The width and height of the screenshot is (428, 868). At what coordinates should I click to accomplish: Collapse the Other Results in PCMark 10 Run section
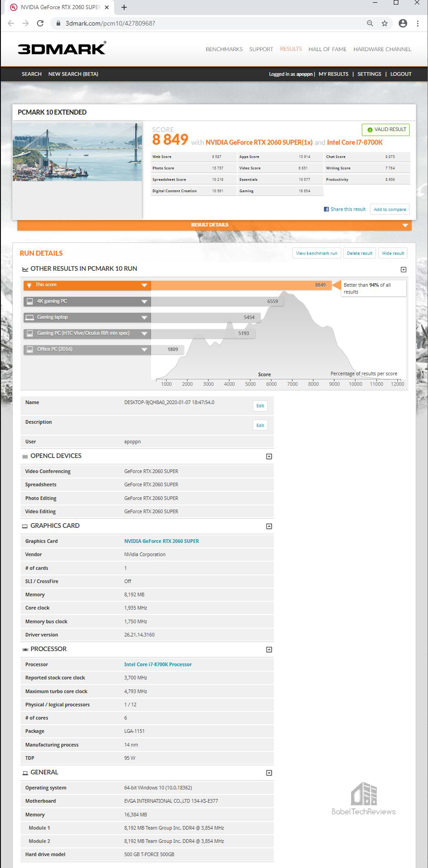(x=403, y=269)
